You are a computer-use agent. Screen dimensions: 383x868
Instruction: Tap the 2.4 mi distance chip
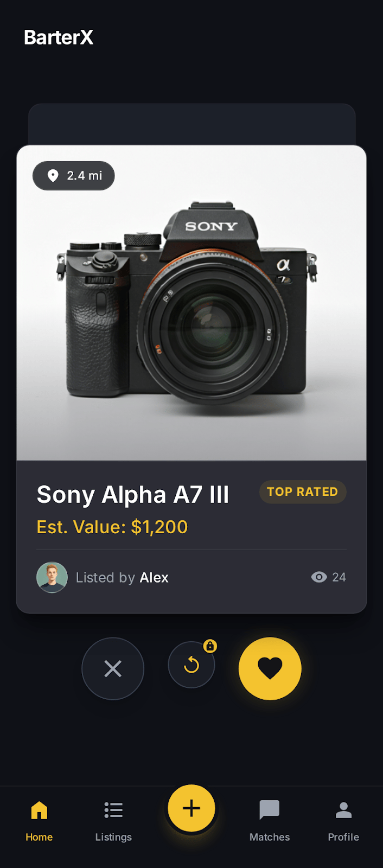point(74,176)
